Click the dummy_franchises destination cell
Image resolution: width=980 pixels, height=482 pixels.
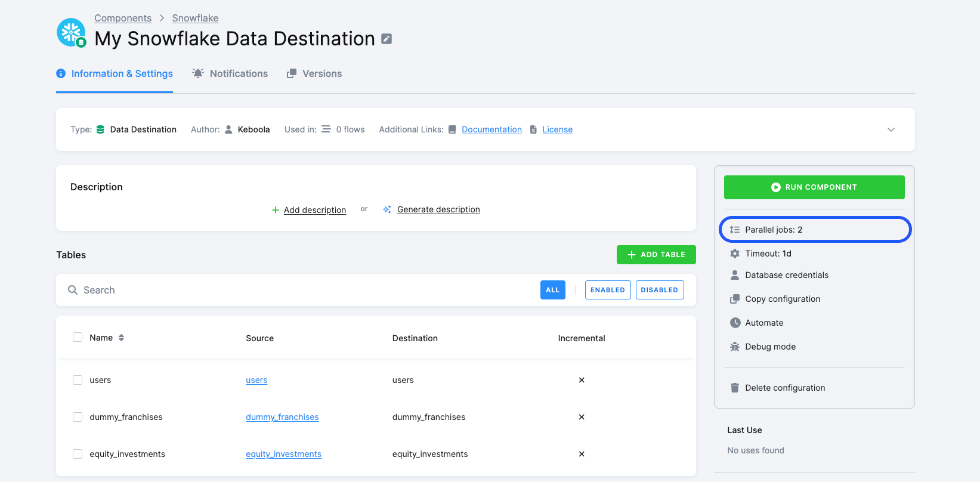pos(429,417)
